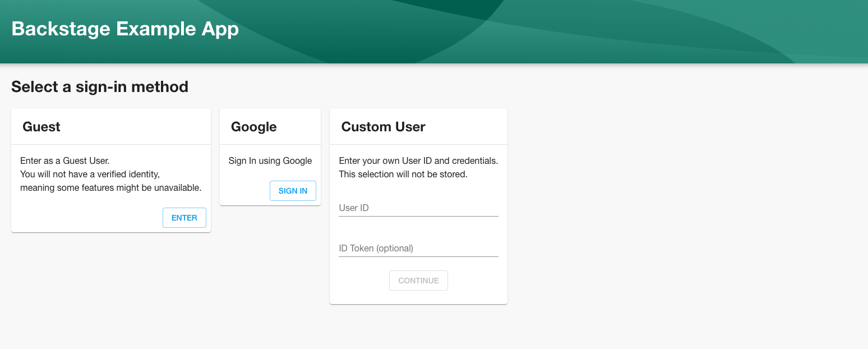This screenshot has width=868, height=349.
Task: Click blank space beside the CONTINUE button
Action: 477,281
